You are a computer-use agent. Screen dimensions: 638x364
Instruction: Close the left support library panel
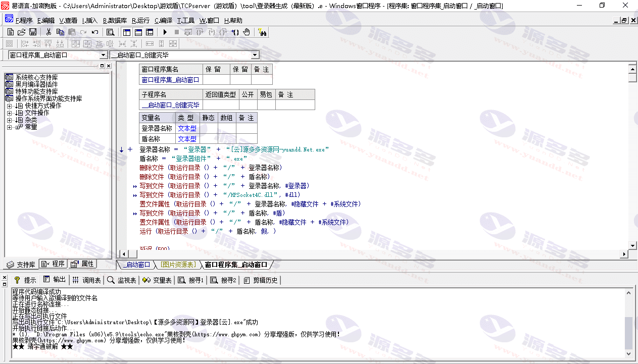[x=108, y=66]
